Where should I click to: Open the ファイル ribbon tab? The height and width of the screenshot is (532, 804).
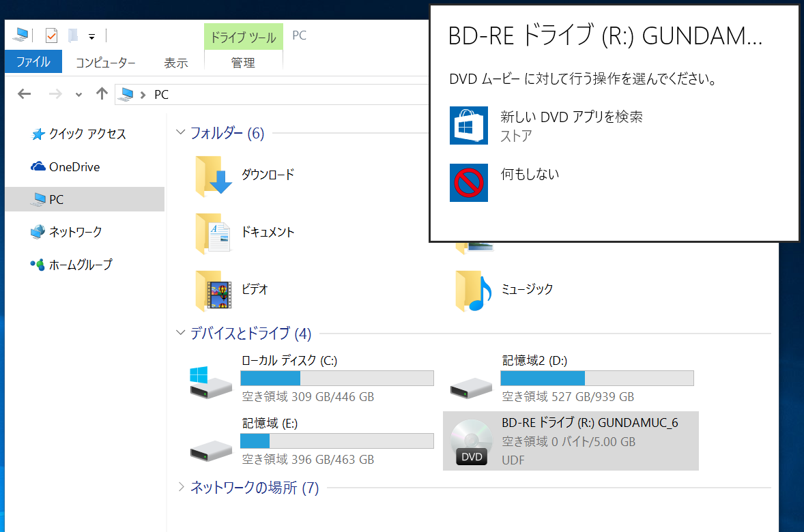[33, 62]
